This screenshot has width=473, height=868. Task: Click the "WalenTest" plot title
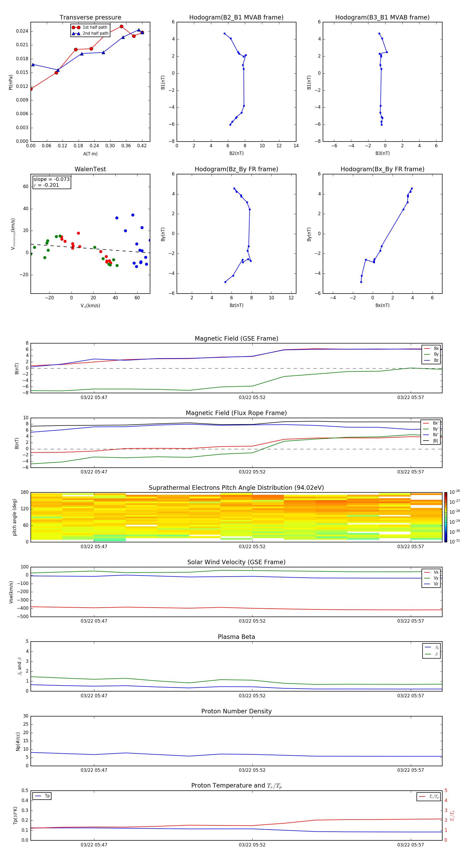pyautogui.click(x=90, y=169)
